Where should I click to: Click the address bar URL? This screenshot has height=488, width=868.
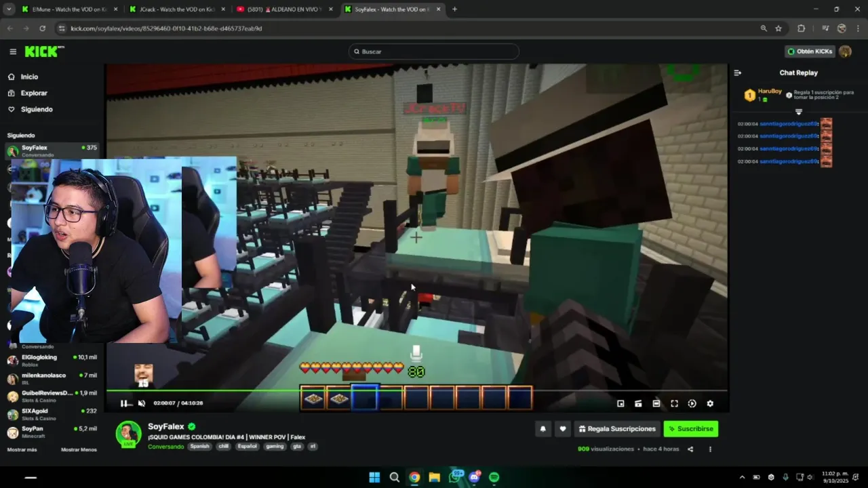[x=166, y=28]
